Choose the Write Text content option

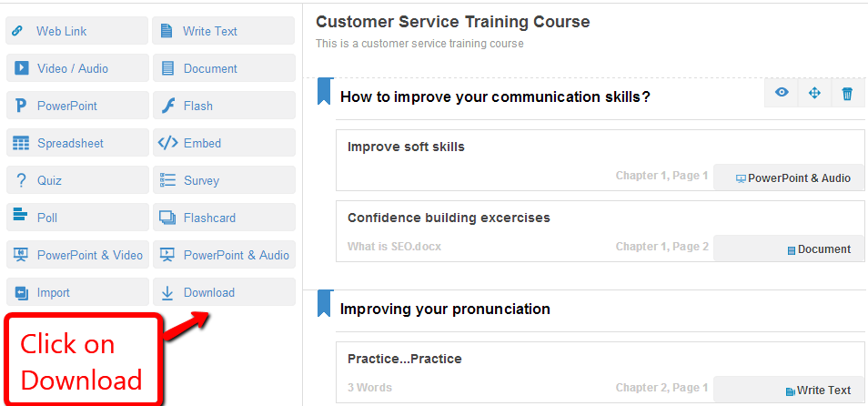tap(223, 31)
